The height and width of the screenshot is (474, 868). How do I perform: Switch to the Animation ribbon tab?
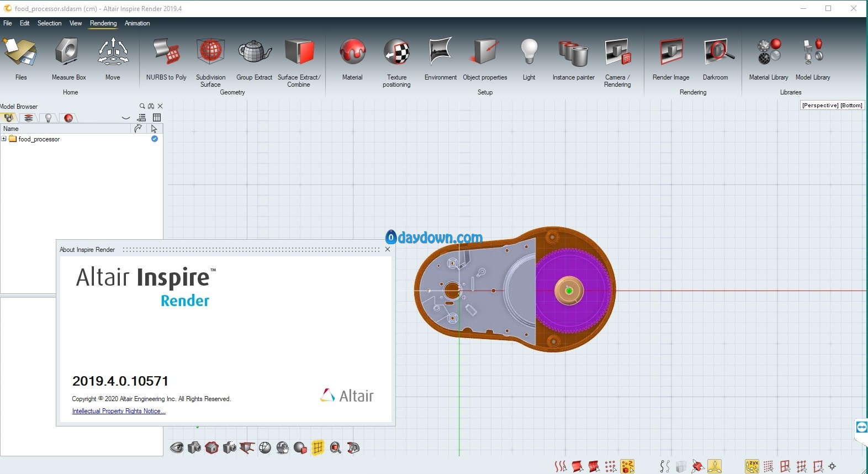137,23
